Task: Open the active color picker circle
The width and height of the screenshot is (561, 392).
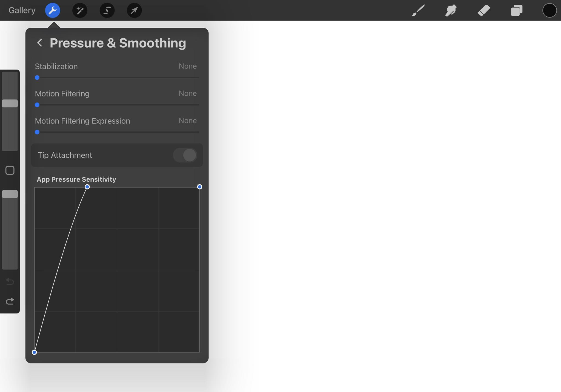Action: [549, 10]
